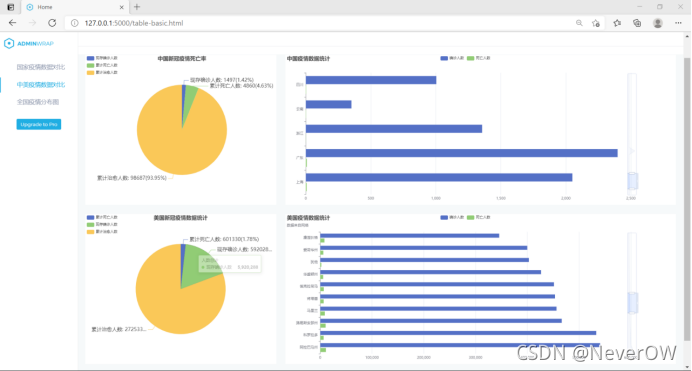
Task: Click label 现存确诊人数: 1497(1.42%)
Action: pyautogui.click(x=222, y=80)
